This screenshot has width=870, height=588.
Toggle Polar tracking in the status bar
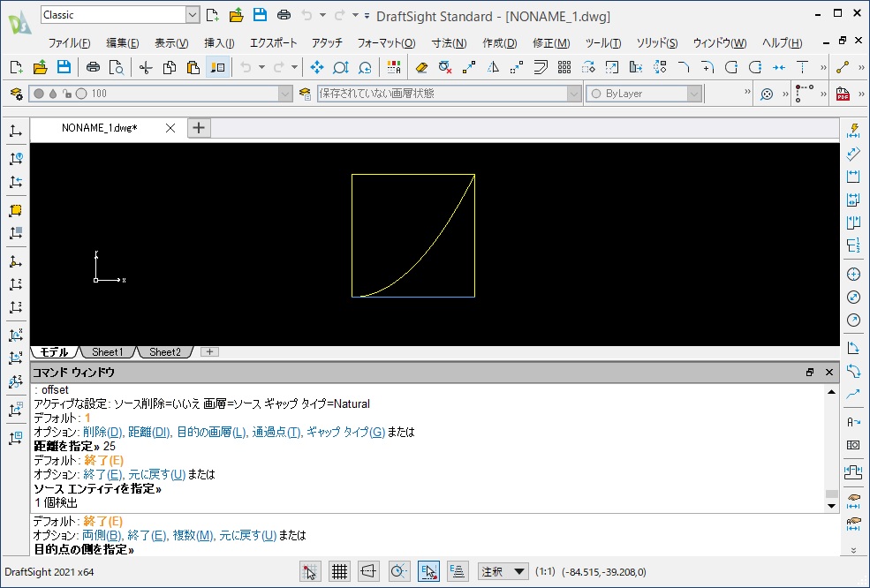pyautogui.click(x=399, y=571)
